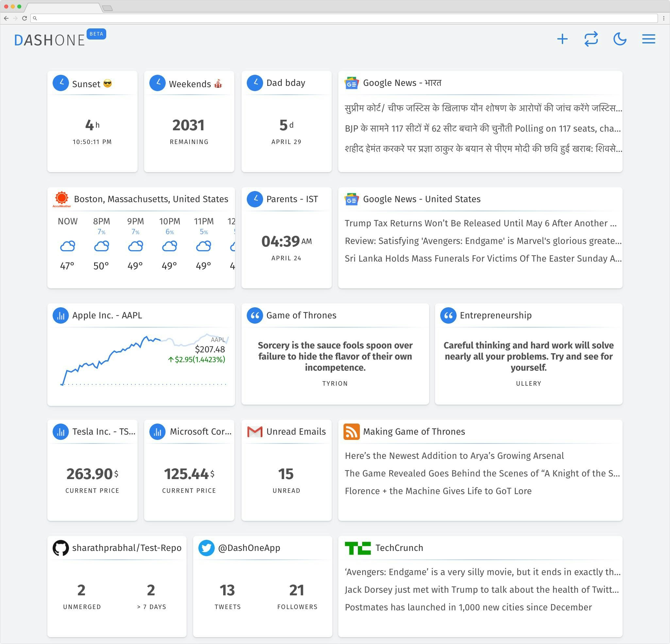Click the Gmail icon on Unread Emails
The height and width of the screenshot is (644, 670).
[255, 431]
